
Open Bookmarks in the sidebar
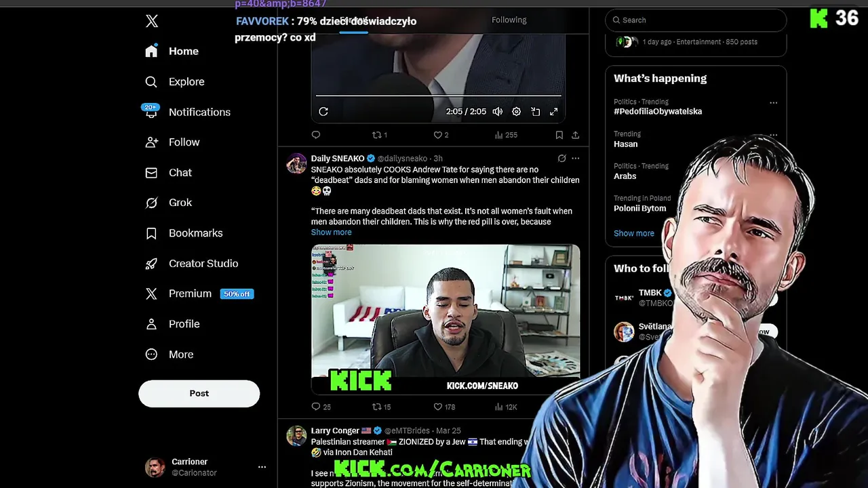(x=184, y=233)
